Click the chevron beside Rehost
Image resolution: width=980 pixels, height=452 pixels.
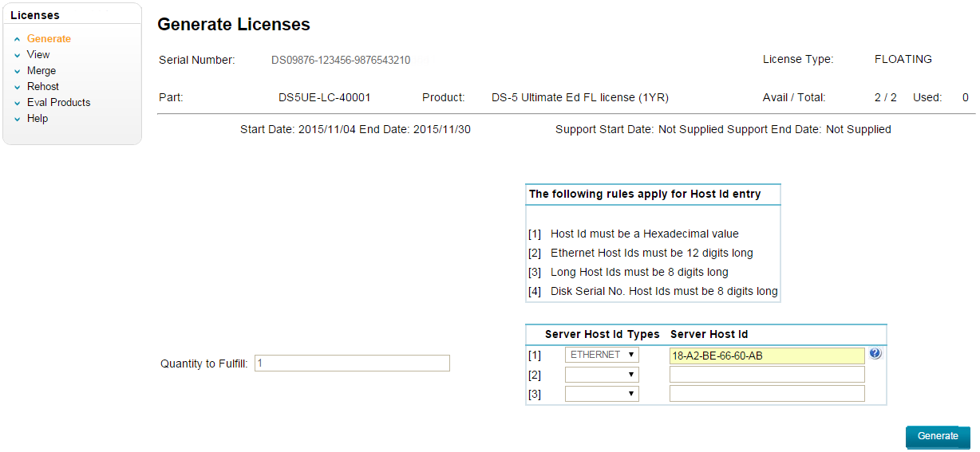click(17, 87)
